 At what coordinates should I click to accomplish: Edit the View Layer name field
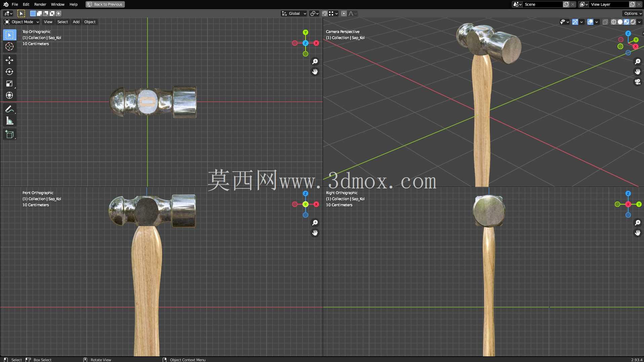[609, 4]
